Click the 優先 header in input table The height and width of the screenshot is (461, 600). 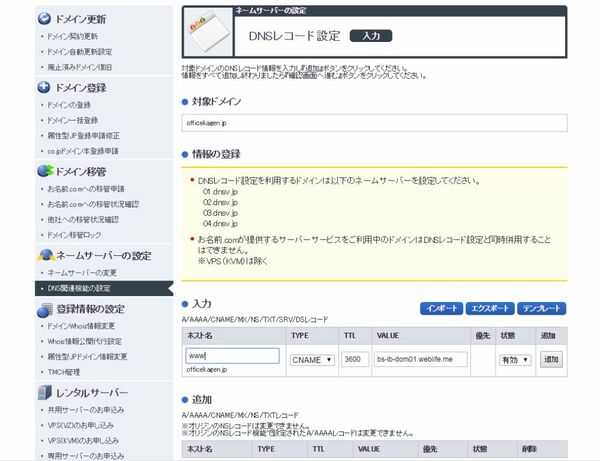tap(483, 336)
